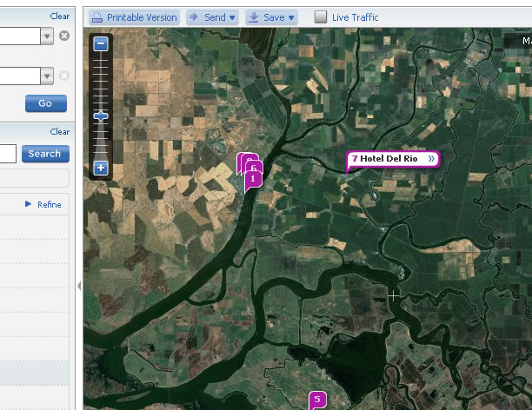The width and height of the screenshot is (532, 410).
Task: Clear the second location field with X icon
Action: pos(63,76)
